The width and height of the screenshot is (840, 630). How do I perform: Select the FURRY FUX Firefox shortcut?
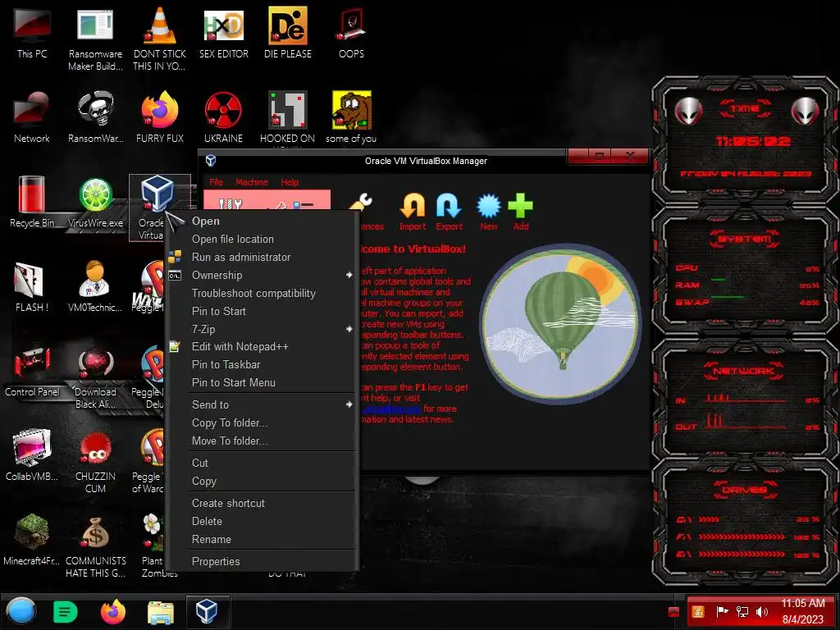tap(159, 116)
